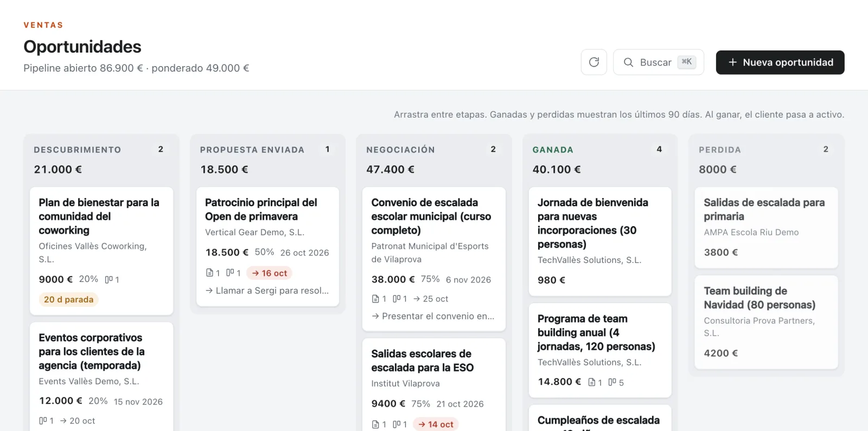Click the overdue 16 oct badge
Viewport: 868px width, 431px height.
point(270,273)
